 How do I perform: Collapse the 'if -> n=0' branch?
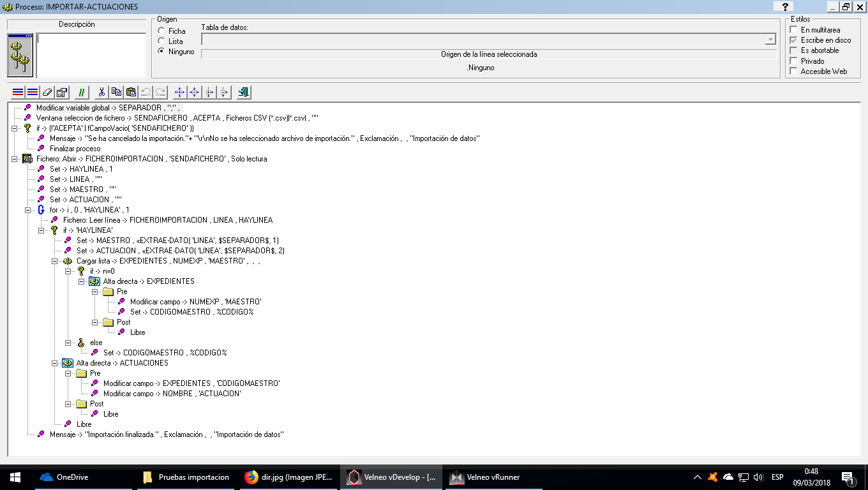[x=68, y=271]
